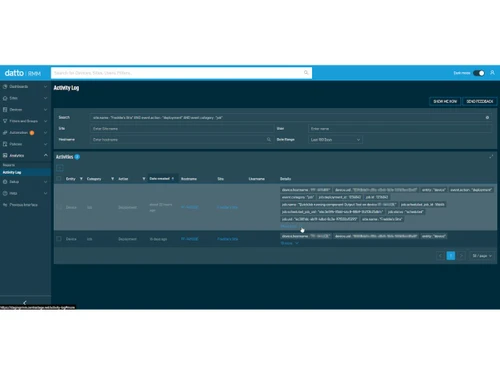Open the Freddie's Site link in the second row

[x=227, y=239]
